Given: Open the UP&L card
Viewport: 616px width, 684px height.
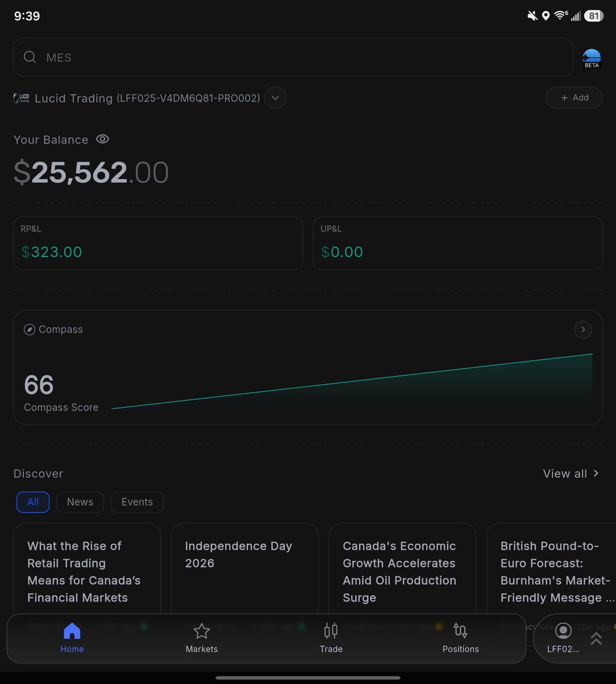Looking at the screenshot, I should tap(458, 243).
